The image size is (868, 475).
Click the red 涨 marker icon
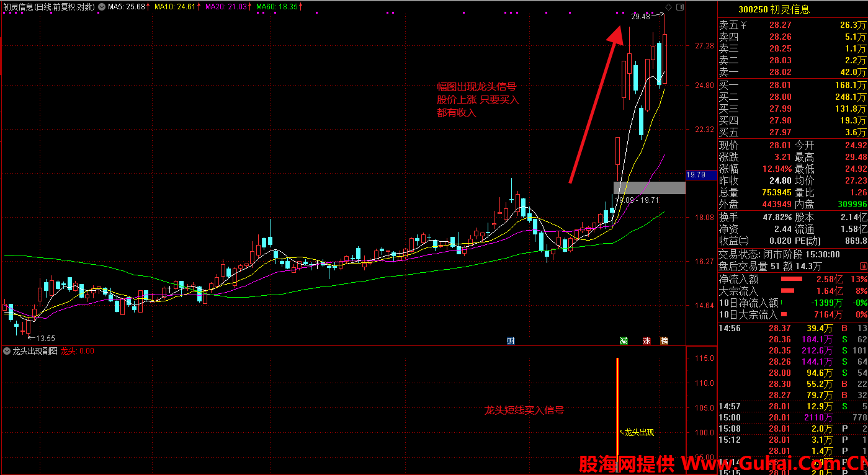(x=647, y=340)
